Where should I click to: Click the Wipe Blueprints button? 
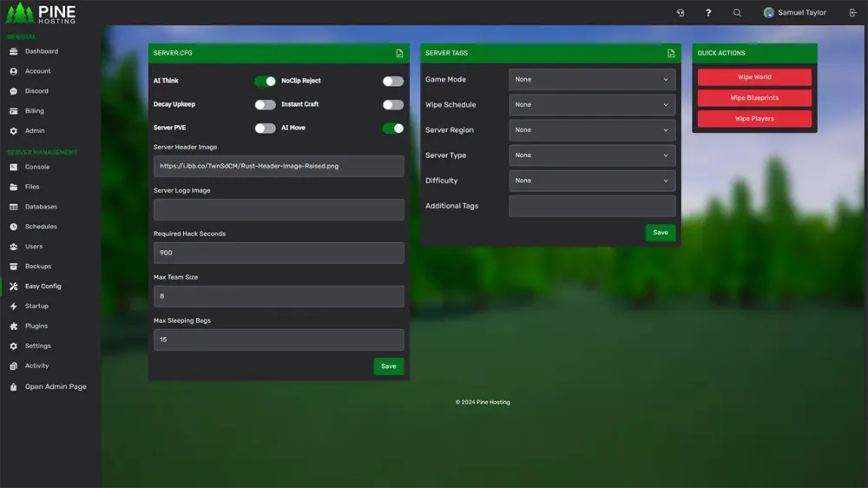pyautogui.click(x=754, y=98)
